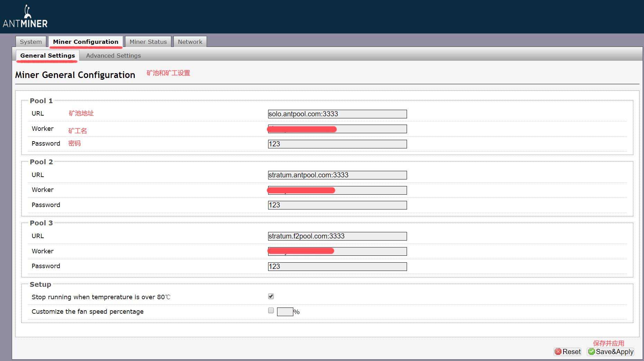Switch to Advanced Settings
This screenshot has width=644, height=361.
(x=113, y=55)
